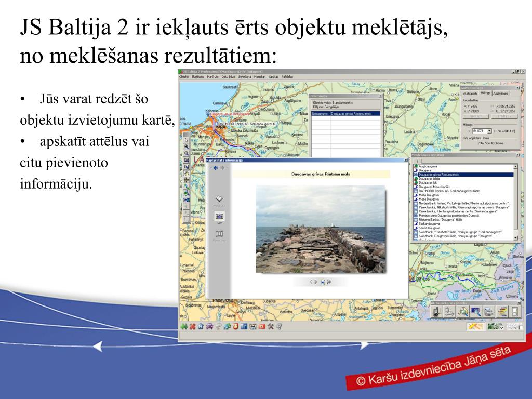Select the zoom in magnifier tool
Image resolution: width=532 pixels, height=399 pixels.
point(187,147)
